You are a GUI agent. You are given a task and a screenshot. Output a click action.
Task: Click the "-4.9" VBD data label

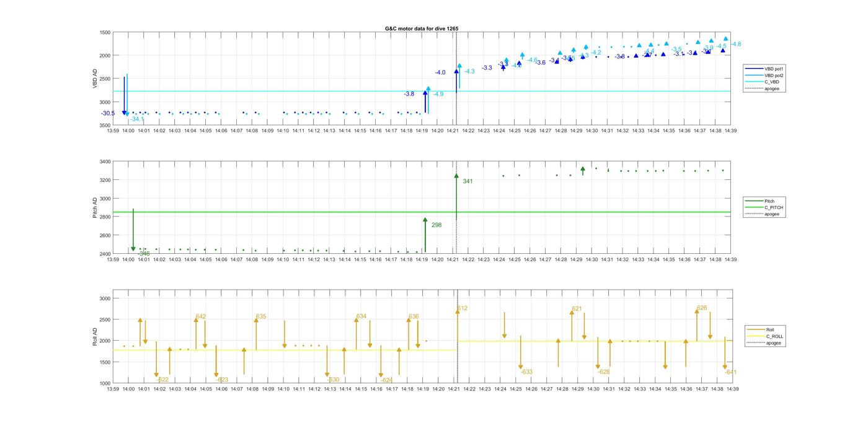438,94
